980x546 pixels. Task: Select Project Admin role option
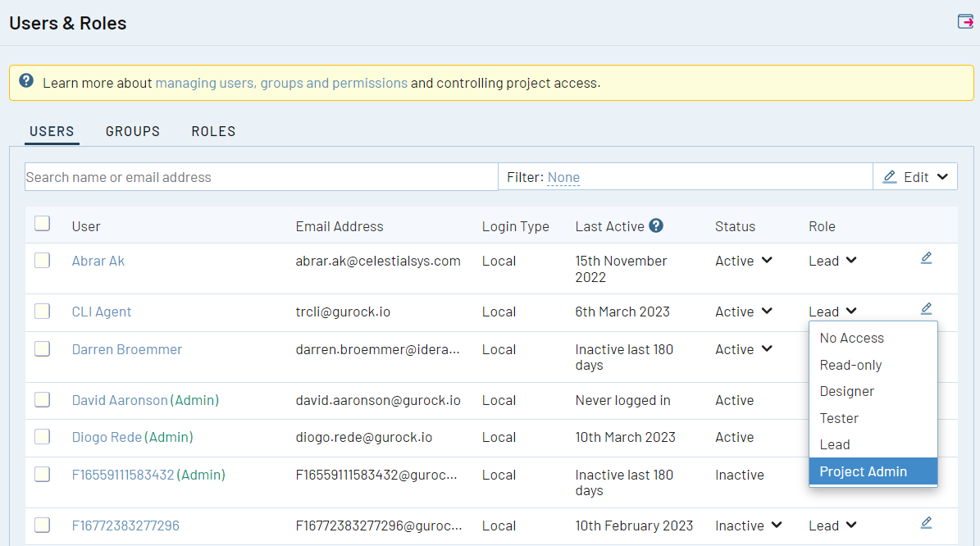pyautogui.click(x=873, y=471)
